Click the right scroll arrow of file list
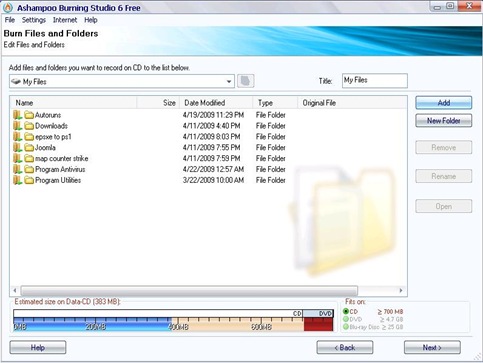The width and height of the screenshot is (483, 363). (x=401, y=290)
